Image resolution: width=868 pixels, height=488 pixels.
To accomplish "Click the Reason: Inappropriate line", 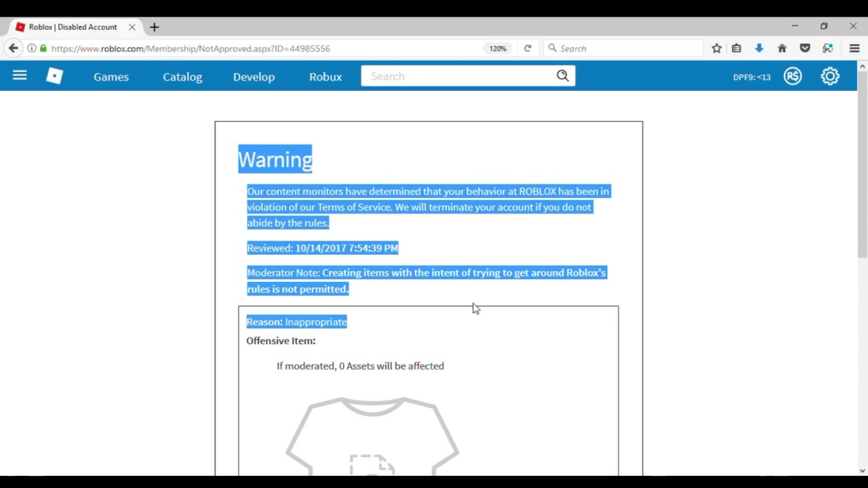I will (296, 322).
